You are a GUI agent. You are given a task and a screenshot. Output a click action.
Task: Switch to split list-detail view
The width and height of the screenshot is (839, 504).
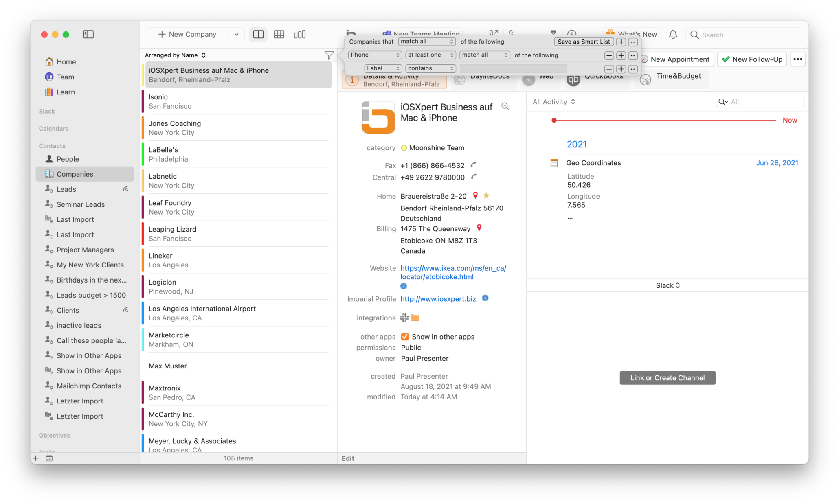click(258, 34)
